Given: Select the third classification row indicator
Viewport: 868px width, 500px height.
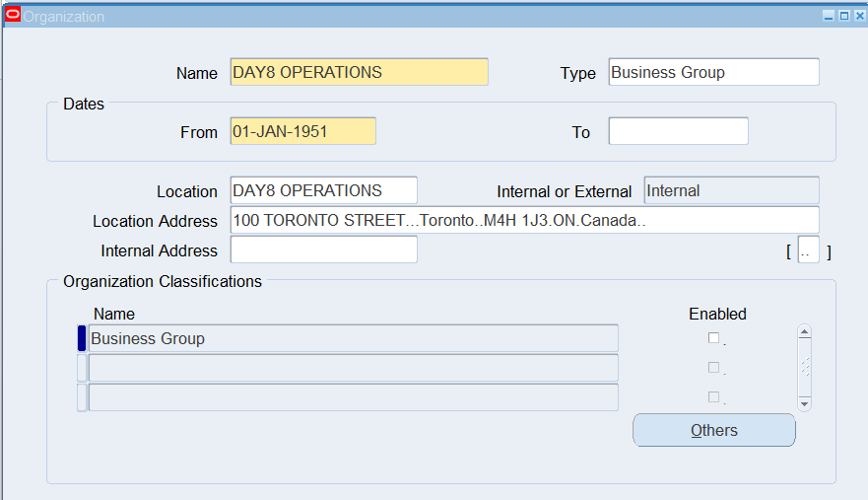Looking at the screenshot, I should [x=82, y=397].
